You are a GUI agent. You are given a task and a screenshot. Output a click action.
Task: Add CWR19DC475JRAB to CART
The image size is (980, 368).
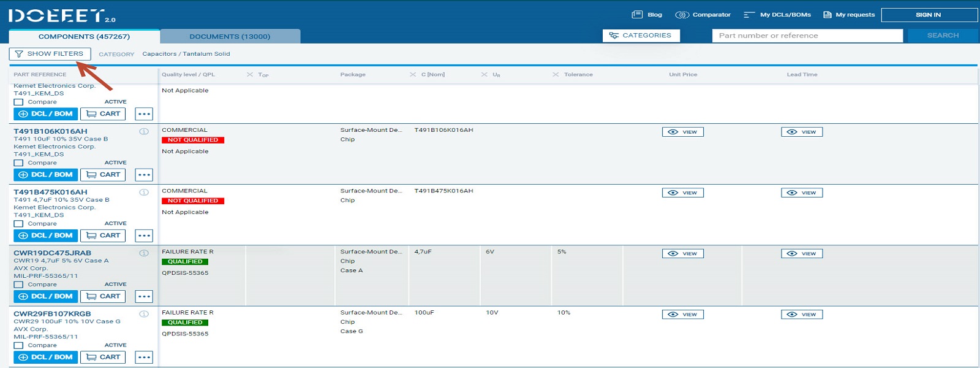pos(103,296)
